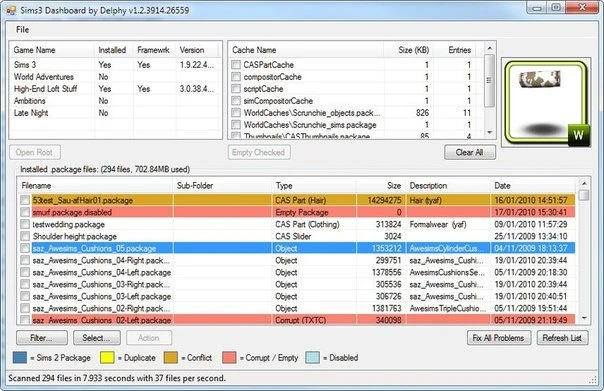Click the Sims 2 Package blue swatch
This screenshot has height=391, width=604.
(20, 357)
